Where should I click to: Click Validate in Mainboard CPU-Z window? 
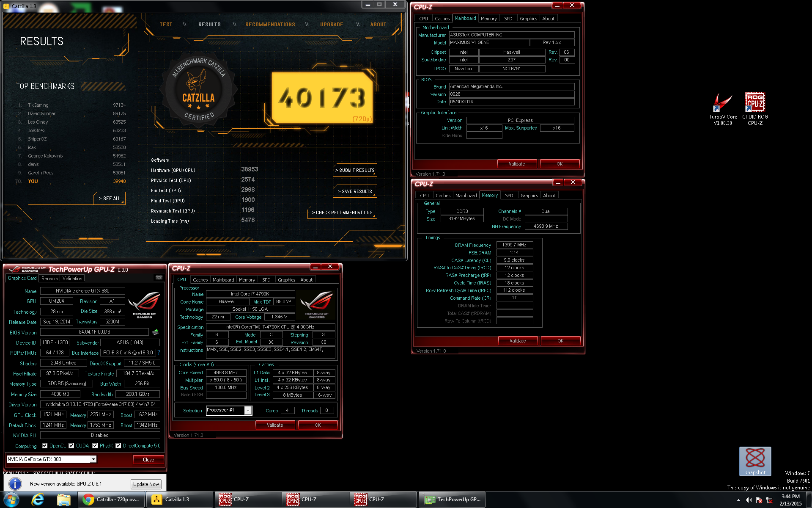pyautogui.click(x=517, y=164)
